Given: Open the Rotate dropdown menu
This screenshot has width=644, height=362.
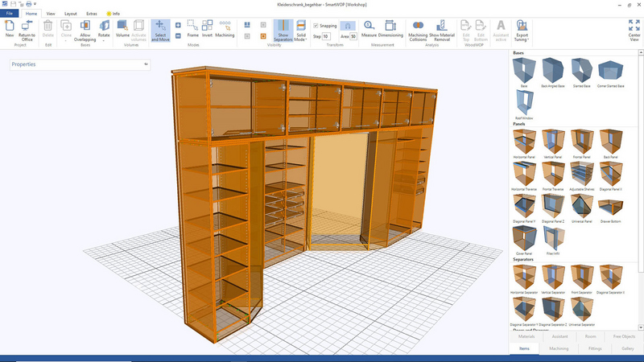Looking at the screenshot, I should pos(104,32).
